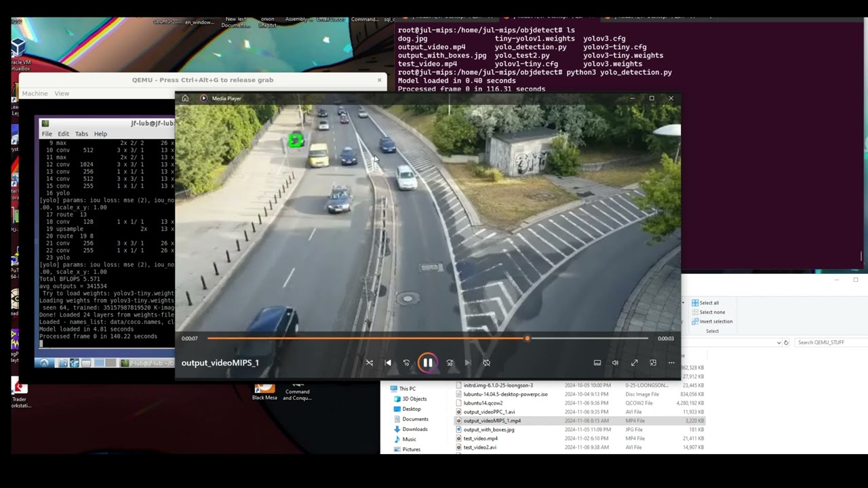
Task: Click Select all in File Explorer ribbon
Action: (705, 303)
